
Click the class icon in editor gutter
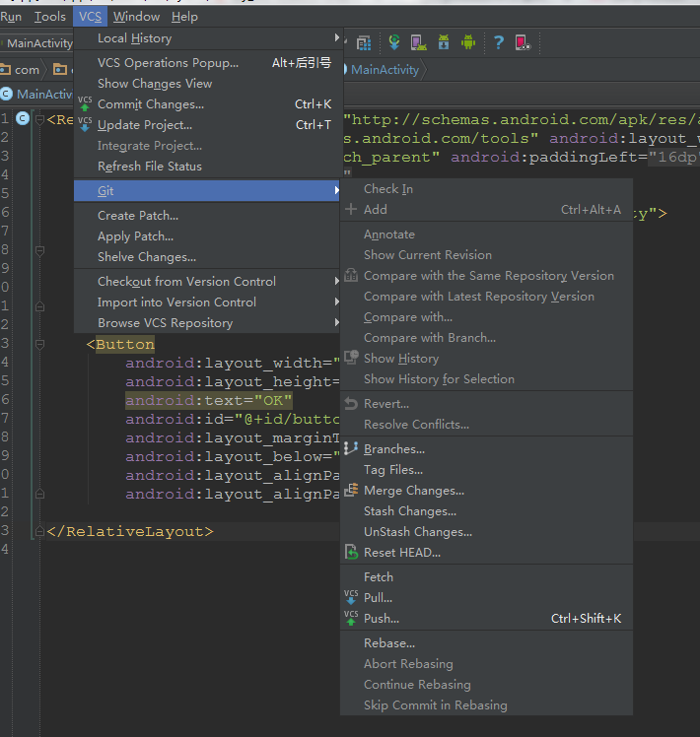pyautogui.click(x=23, y=118)
